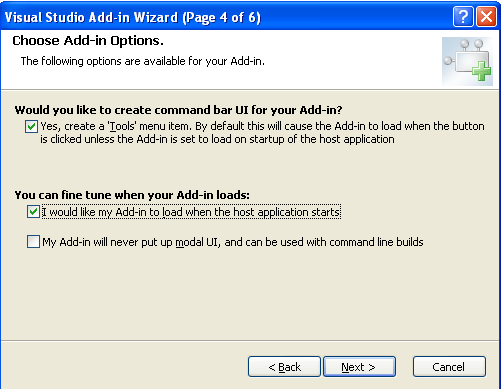The height and width of the screenshot is (389, 501).
Task: Click the "Yes, create a 'Tools' menu item" label text
Action: tap(116, 126)
